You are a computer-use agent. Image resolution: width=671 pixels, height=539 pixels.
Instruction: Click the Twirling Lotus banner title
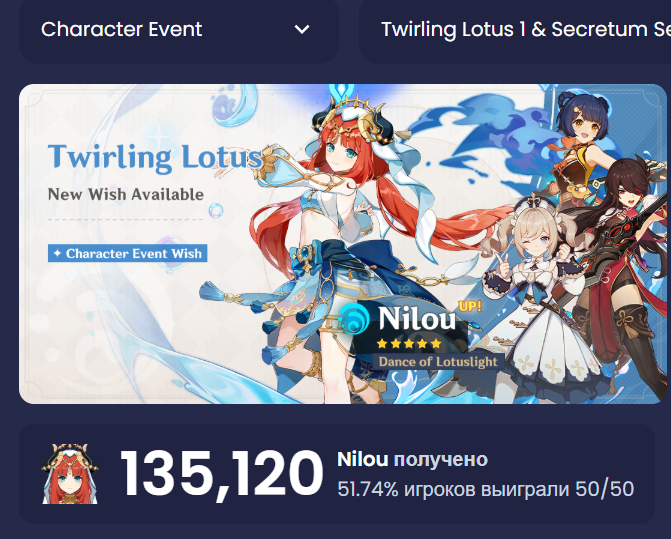coord(155,157)
